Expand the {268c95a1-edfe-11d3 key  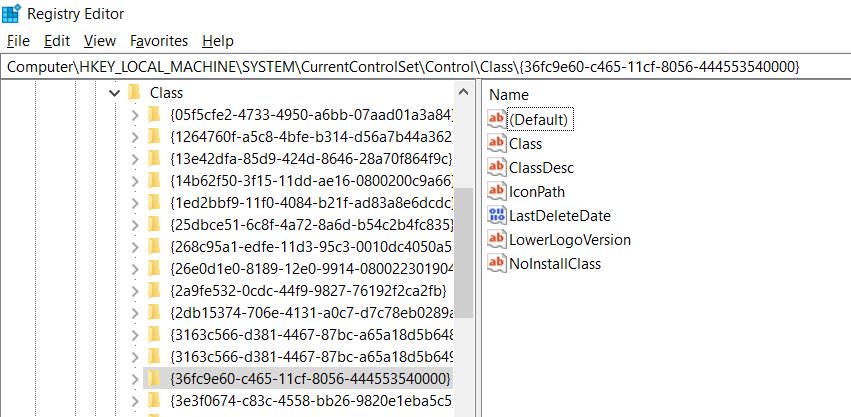click(x=135, y=247)
